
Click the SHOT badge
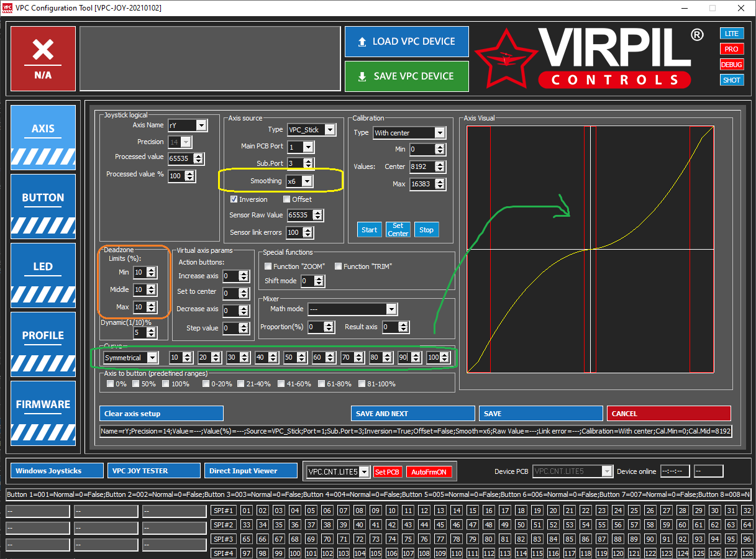(732, 80)
